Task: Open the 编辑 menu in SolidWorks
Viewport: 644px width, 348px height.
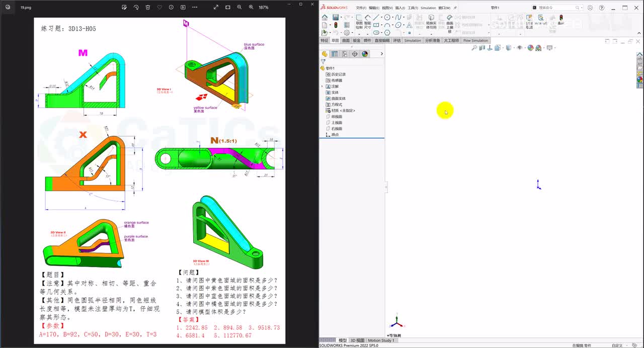Action: [x=374, y=8]
